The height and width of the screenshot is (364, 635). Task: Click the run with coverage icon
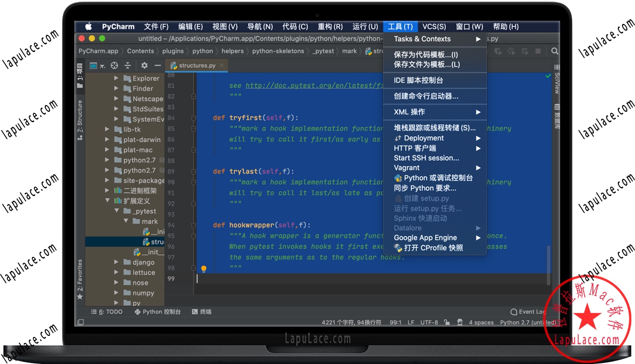click(x=498, y=51)
